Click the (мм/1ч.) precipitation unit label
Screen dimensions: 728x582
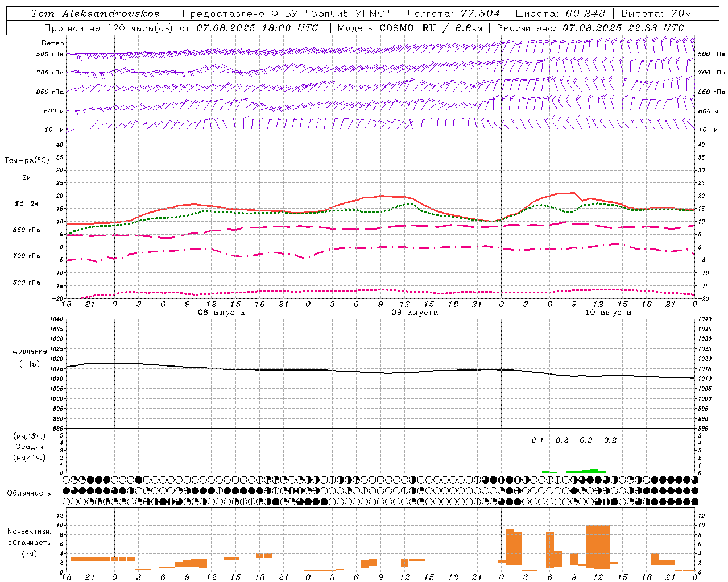tap(30, 458)
